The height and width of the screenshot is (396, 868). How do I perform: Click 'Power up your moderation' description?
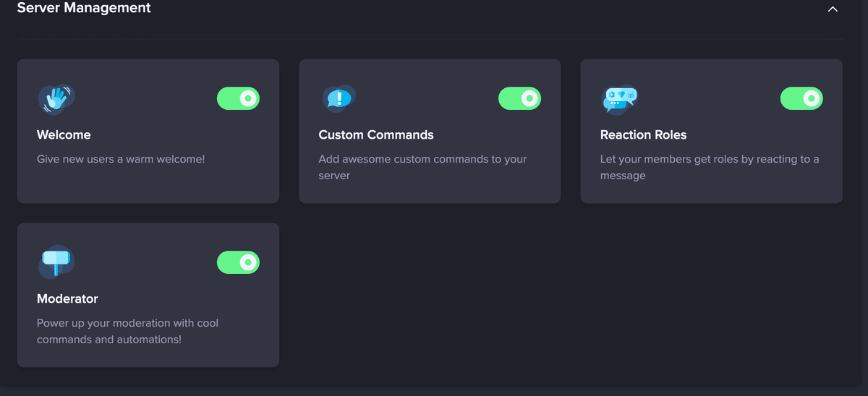(127, 331)
